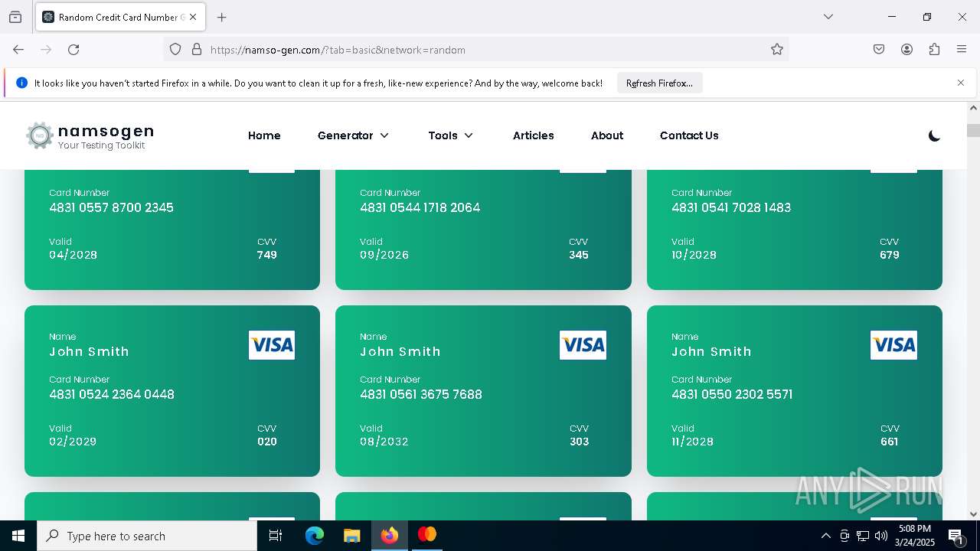Click valid date 09/2026
This screenshot has width=980, height=551.
tap(384, 255)
